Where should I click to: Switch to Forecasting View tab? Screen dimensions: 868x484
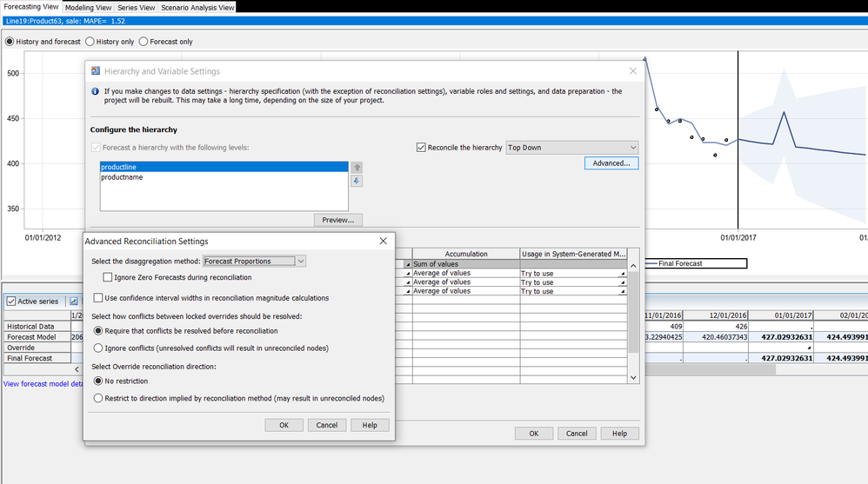[31, 7]
